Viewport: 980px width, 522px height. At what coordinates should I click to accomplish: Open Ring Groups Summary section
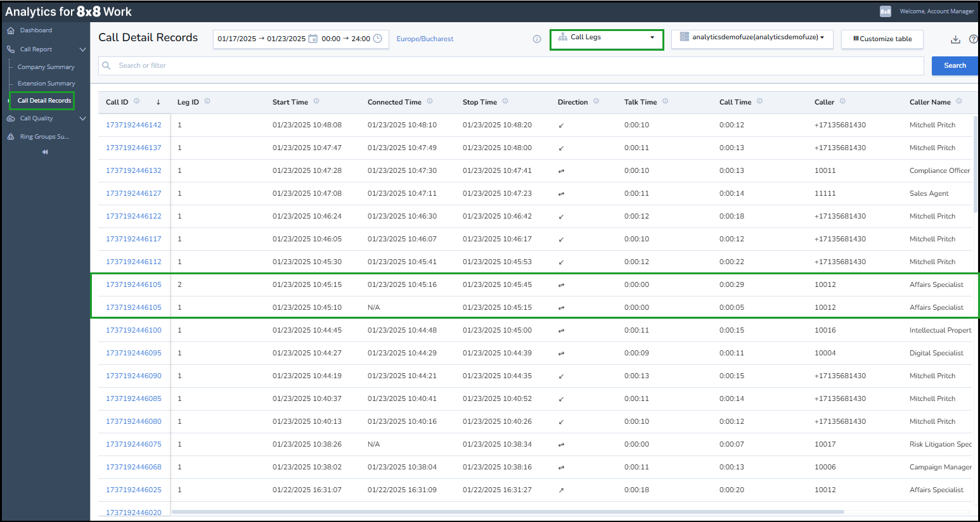click(44, 137)
